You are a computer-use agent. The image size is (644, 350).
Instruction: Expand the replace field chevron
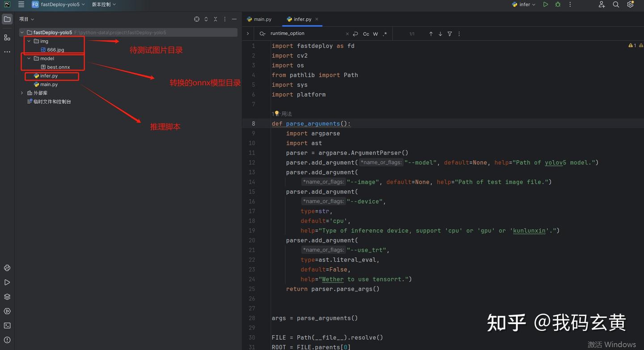tap(248, 34)
